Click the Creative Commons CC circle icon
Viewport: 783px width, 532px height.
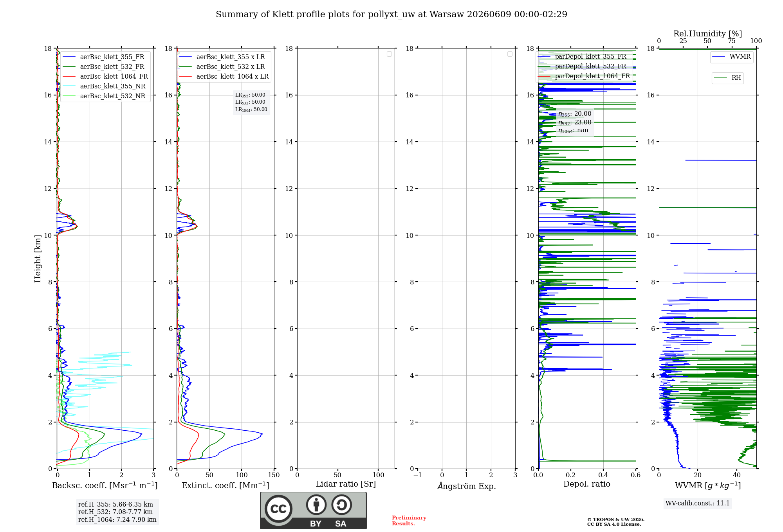278,509
